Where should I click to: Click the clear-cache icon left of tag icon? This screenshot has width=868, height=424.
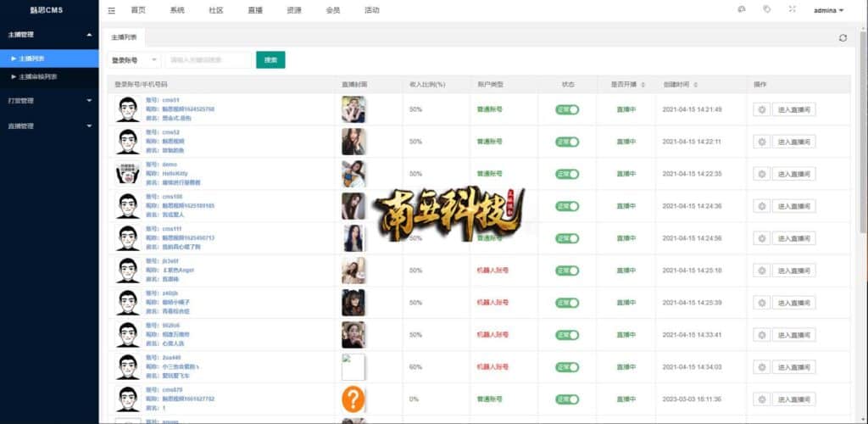[742, 9]
